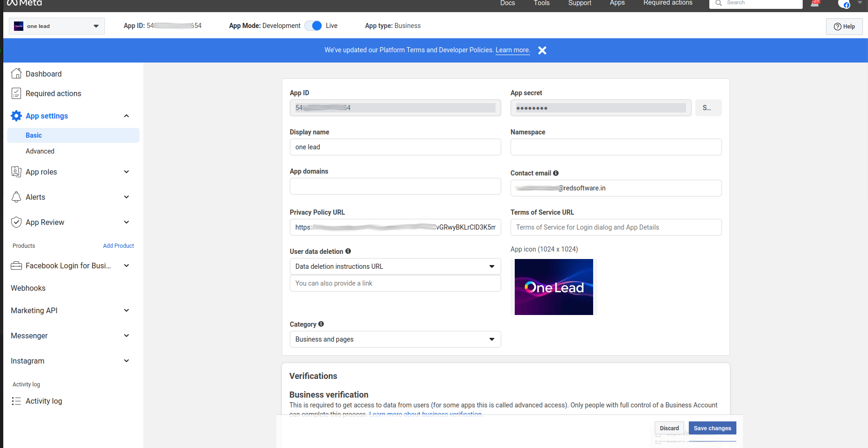
Task: Click the masked App secret field
Action: (x=601, y=108)
